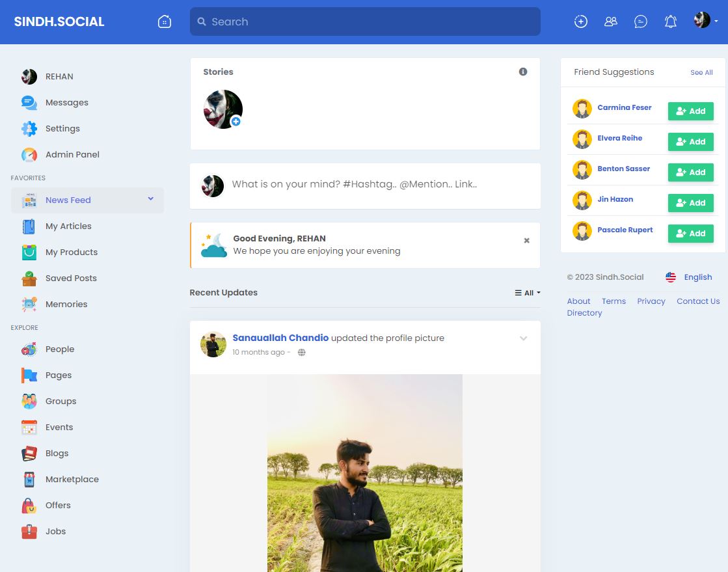
Task: Dismiss the Good Evening greeting message
Action: [x=526, y=240]
